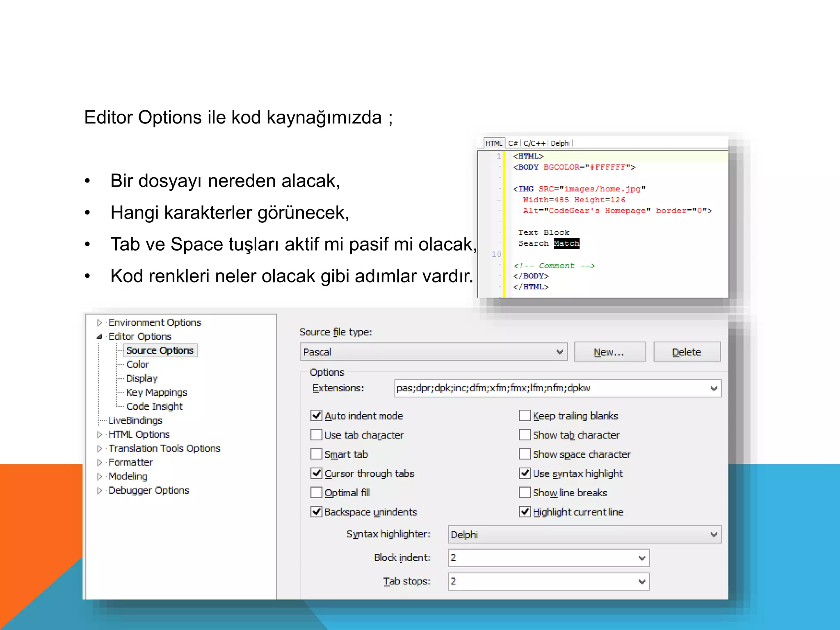Screen dimensions: 840x630
Task: Select the Color tree item
Action: coord(137,364)
